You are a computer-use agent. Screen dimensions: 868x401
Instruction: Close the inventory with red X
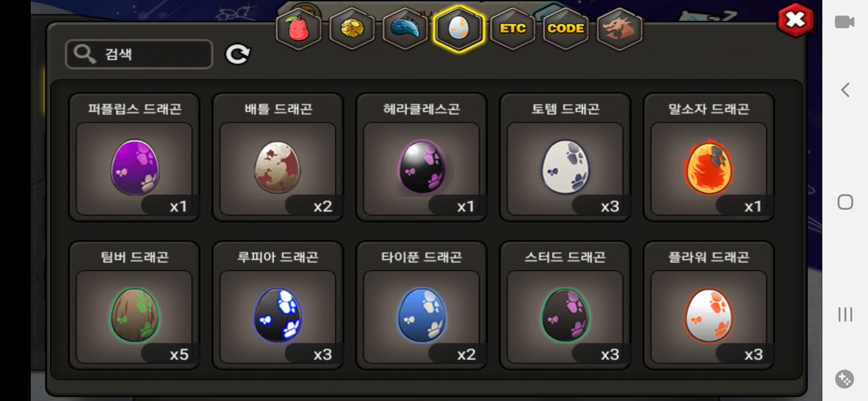(x=796, y=20)
